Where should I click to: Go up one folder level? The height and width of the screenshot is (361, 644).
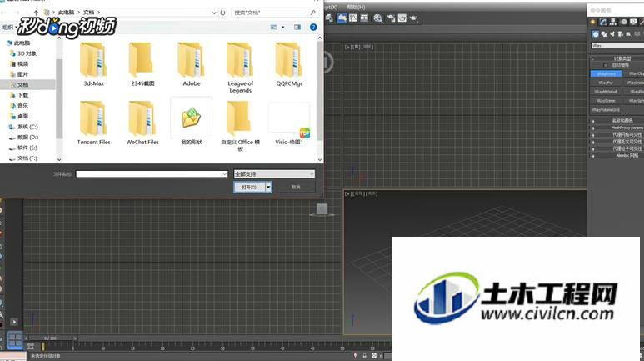(36, 13)
